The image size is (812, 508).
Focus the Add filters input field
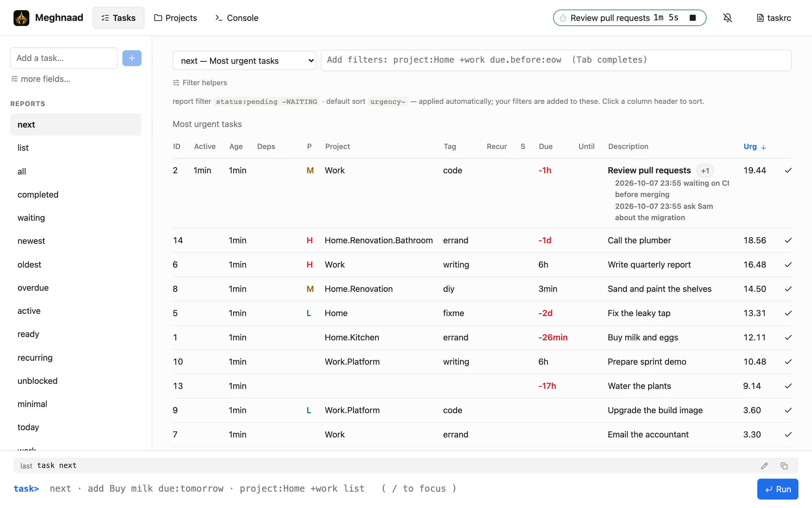click(556, 60)
